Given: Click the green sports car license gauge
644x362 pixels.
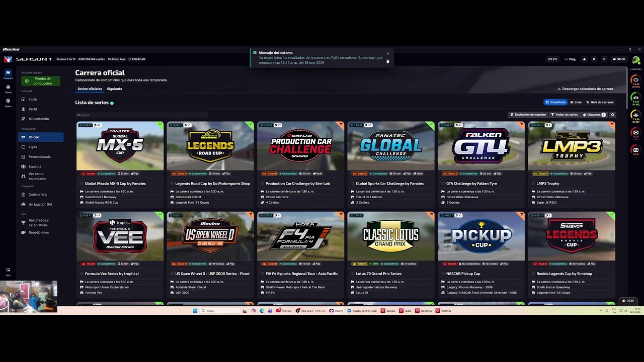Looking at the screenshot, I should [635, 99].
